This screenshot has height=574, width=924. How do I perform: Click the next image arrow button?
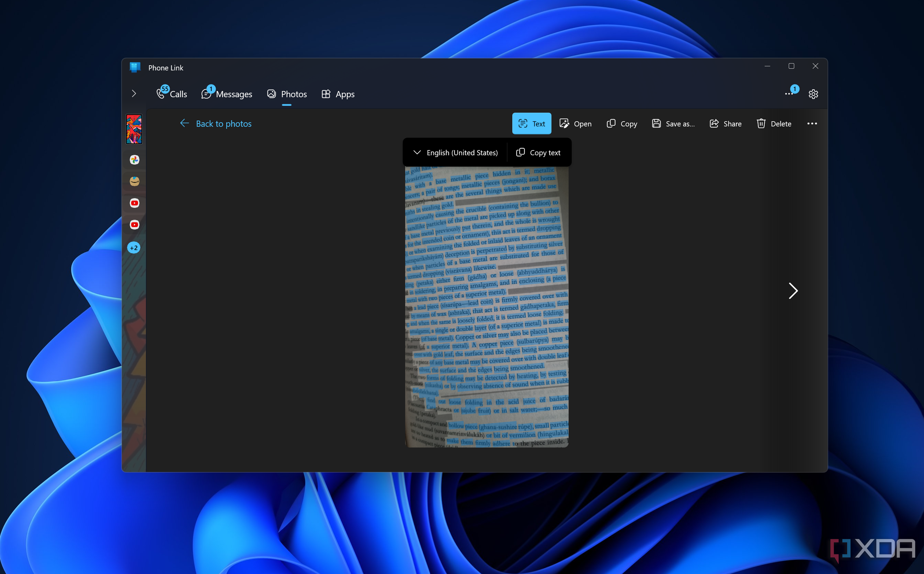pos(793,291)
